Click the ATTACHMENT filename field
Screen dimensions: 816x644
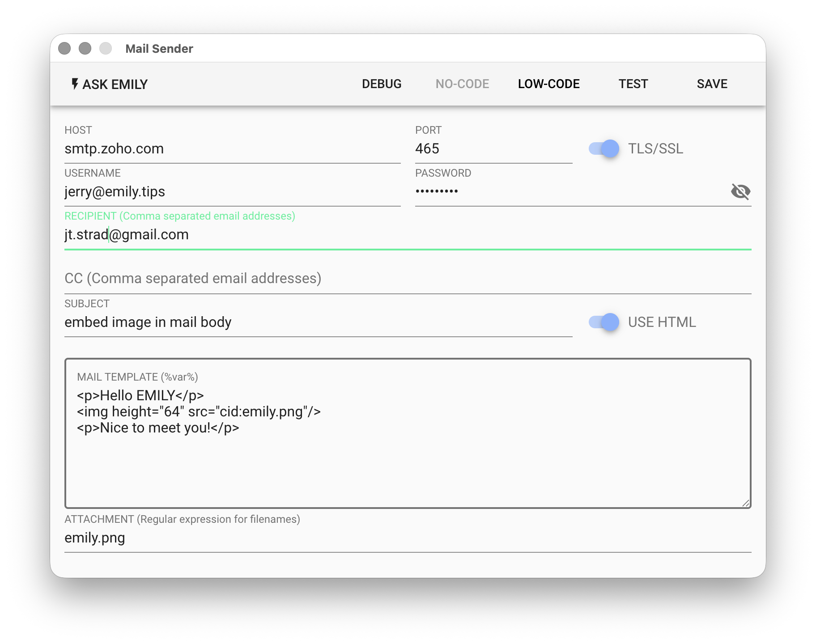click(x=407, y=538)
